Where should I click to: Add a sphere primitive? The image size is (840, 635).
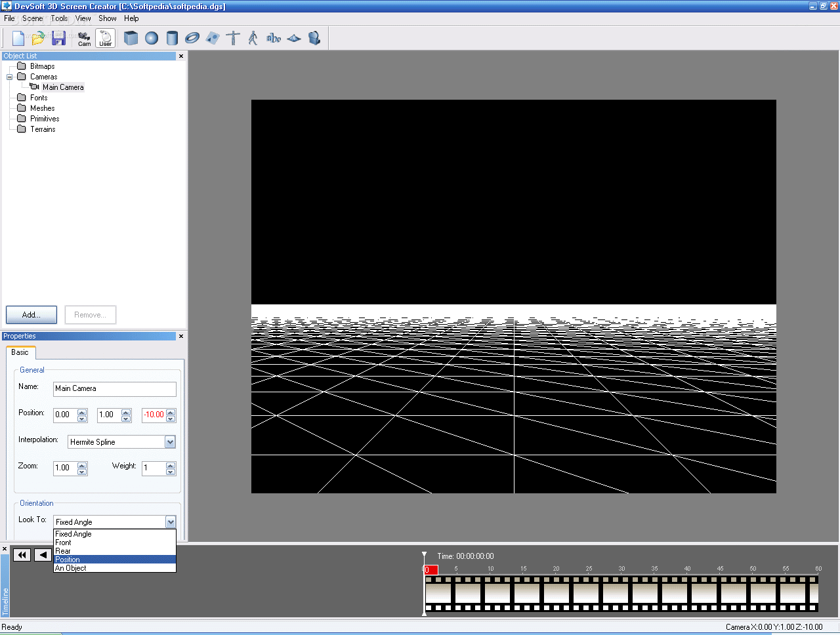[152, 38]
